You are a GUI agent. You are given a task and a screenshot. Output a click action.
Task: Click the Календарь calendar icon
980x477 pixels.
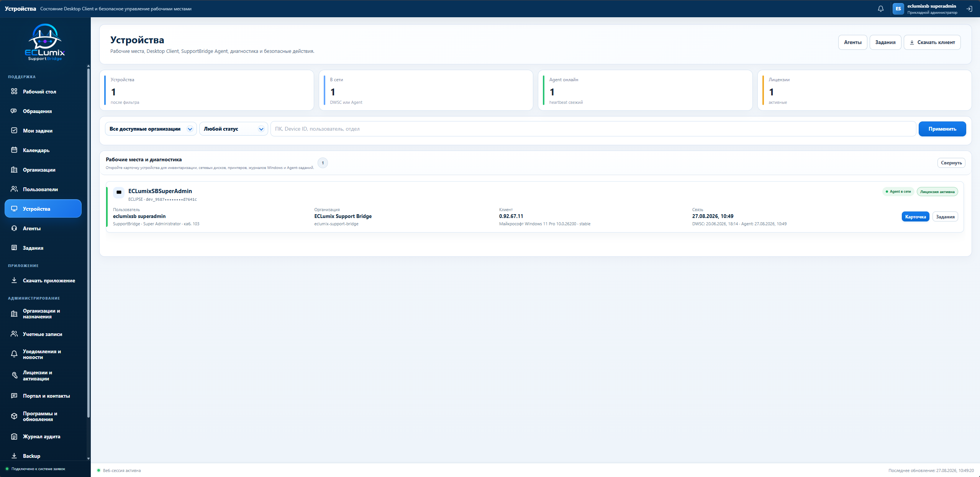tap(14, 150)
